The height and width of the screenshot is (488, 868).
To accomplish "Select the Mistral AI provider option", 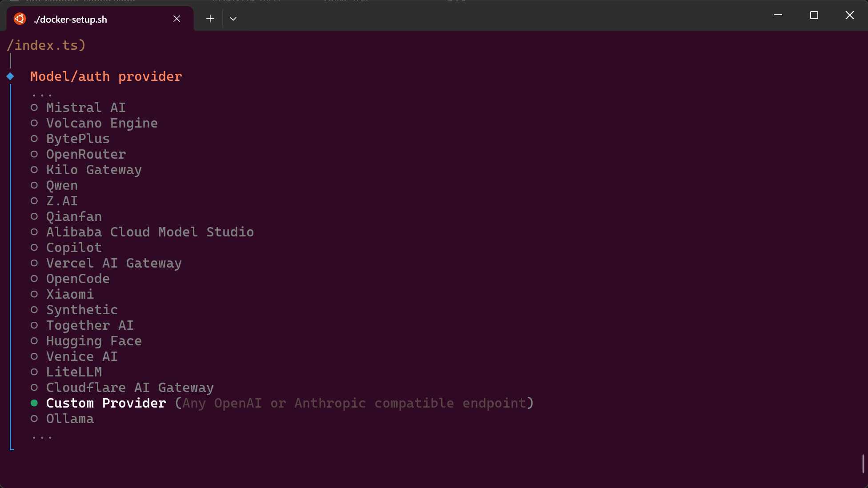I will point(78,108).
